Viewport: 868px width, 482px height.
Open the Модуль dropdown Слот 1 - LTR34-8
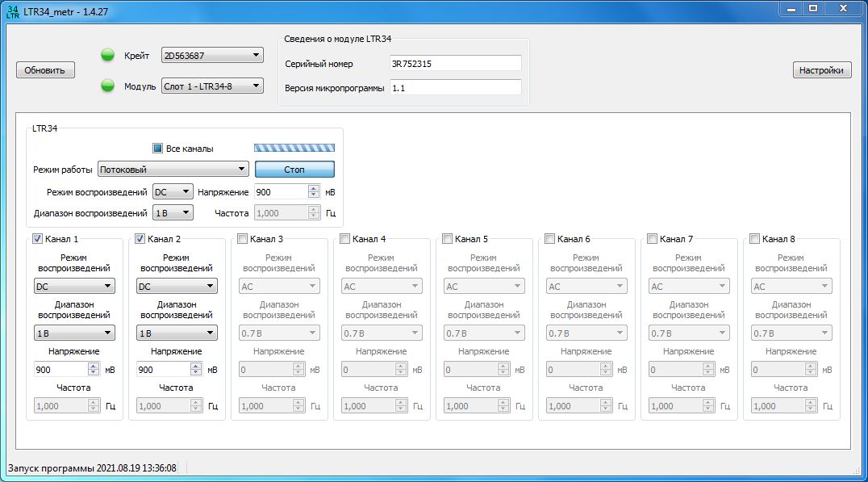point(213,86)
